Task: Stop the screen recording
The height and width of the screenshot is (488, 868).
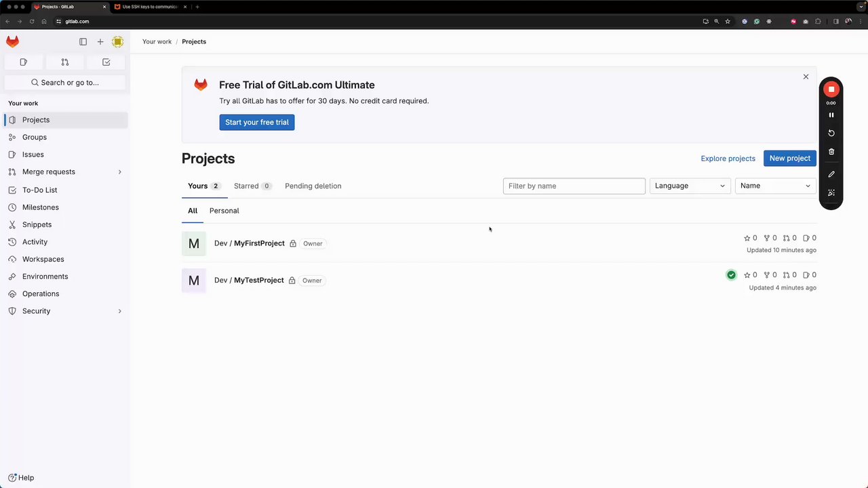Action: pos(831,89)
